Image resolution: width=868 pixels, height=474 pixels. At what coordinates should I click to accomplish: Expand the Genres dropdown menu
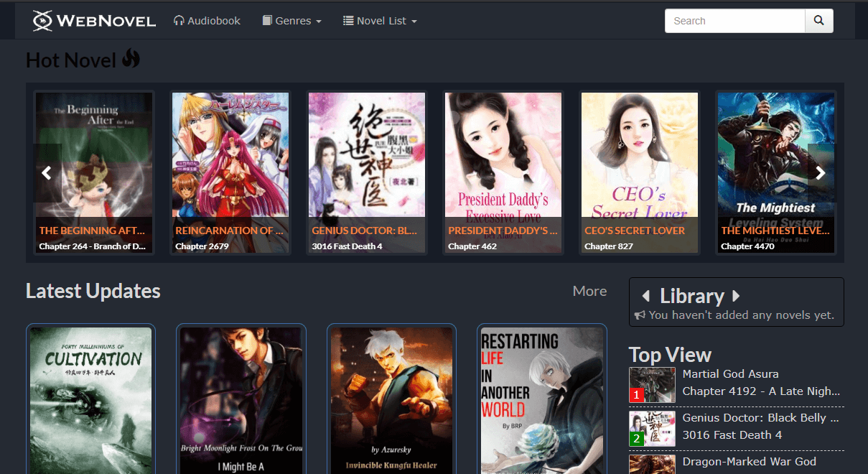[x=291, y=21]
